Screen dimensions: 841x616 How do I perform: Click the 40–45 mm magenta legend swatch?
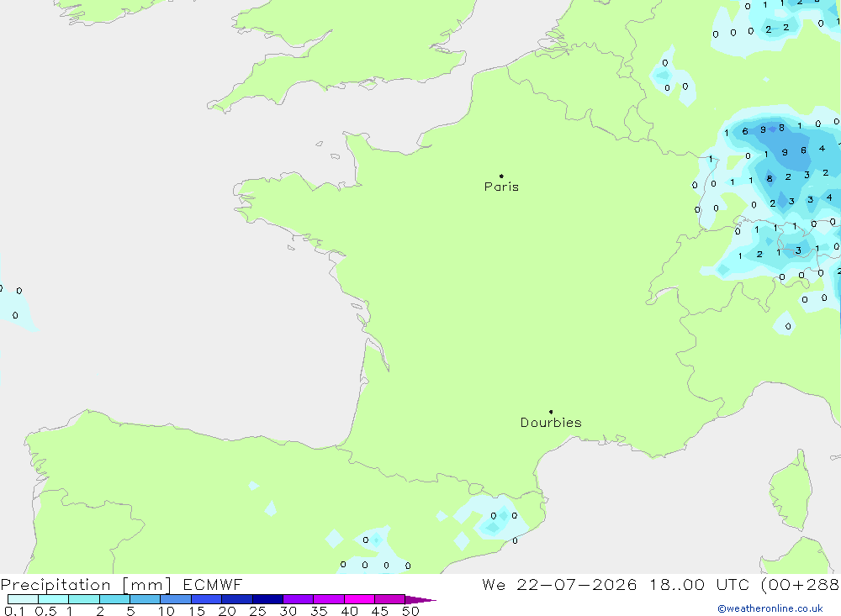[x=359, y=599]
